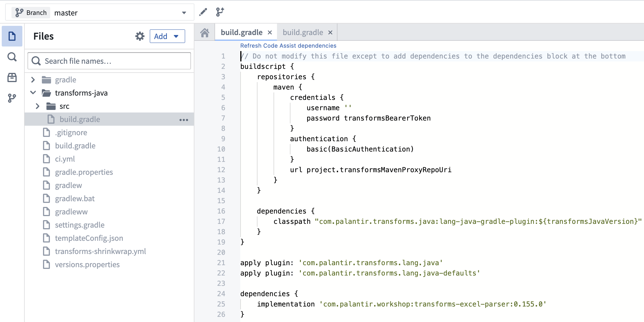Select build.gradle under transforms-java
The width and height of the screenshot is (644, 322).
pos(109,119)
